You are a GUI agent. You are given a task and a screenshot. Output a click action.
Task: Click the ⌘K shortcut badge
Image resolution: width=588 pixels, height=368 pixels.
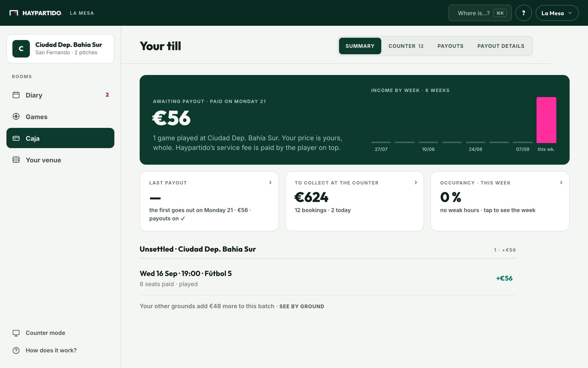[x=500, y=13]
